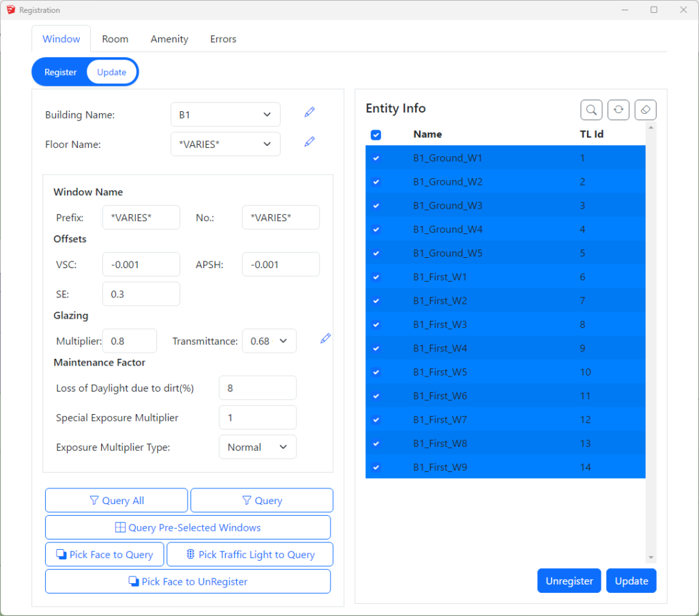Click Query Pre-Selected Windows button

[188, 527]
